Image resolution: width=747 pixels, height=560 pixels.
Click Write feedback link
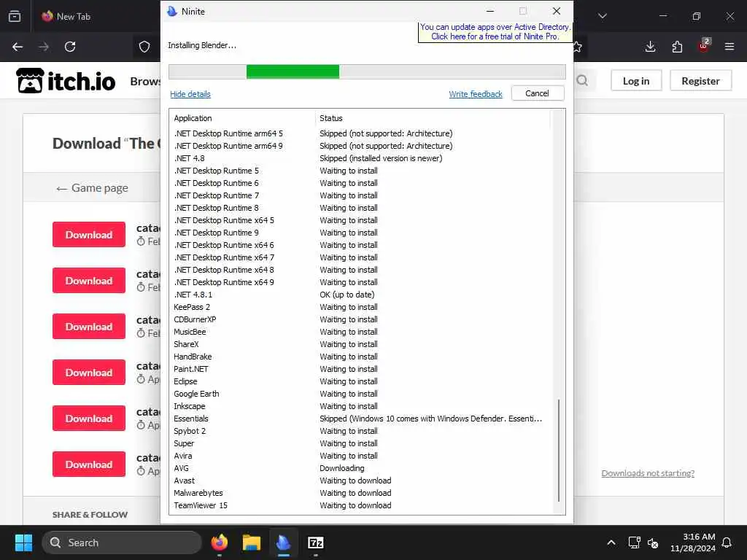(x=476, y=94)
